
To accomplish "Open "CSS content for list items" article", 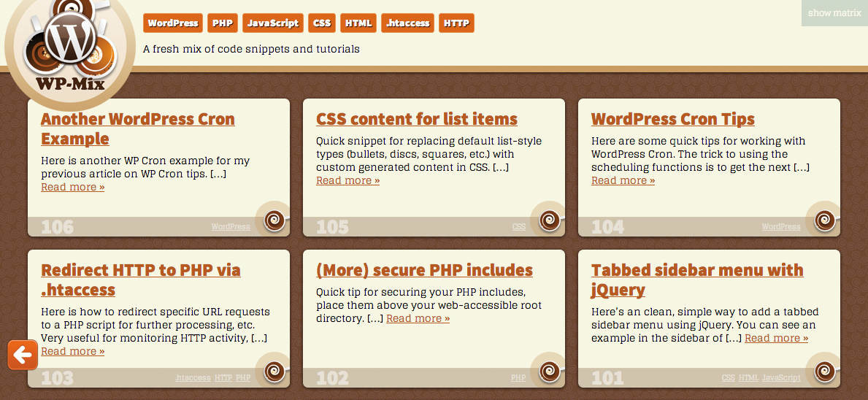I will 417,119.
